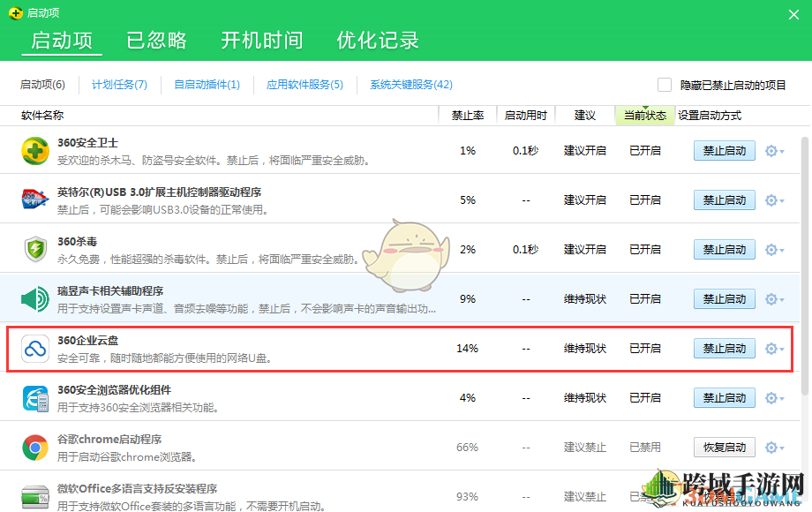Click the vertical scrollbar of the list
The height and width of the screenshot is (512, 812).
click(805, 267)
